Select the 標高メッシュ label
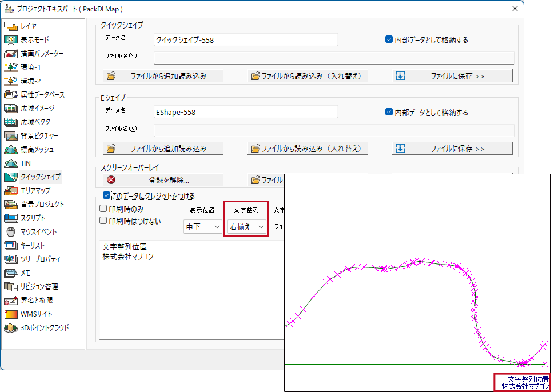The image size is (551, 392). pos(37,149)
